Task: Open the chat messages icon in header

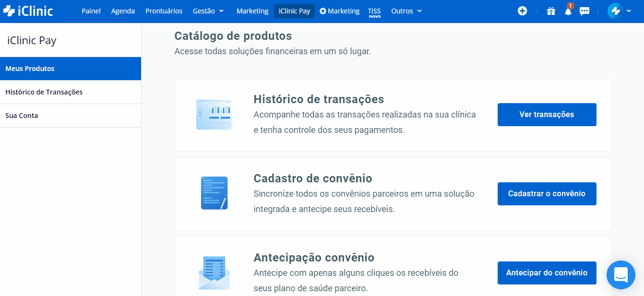Action: click(x=584, y=12)
